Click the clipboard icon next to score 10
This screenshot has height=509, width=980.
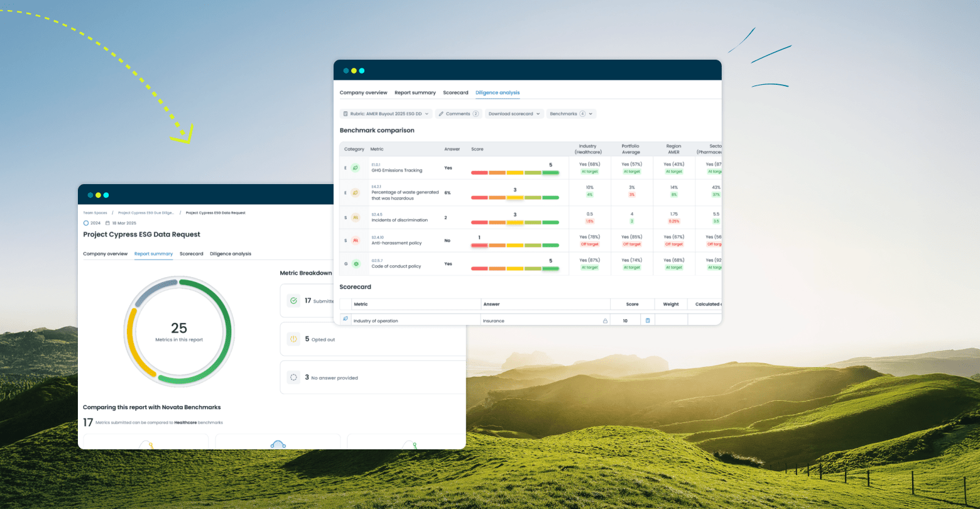(x=648, y=320)
